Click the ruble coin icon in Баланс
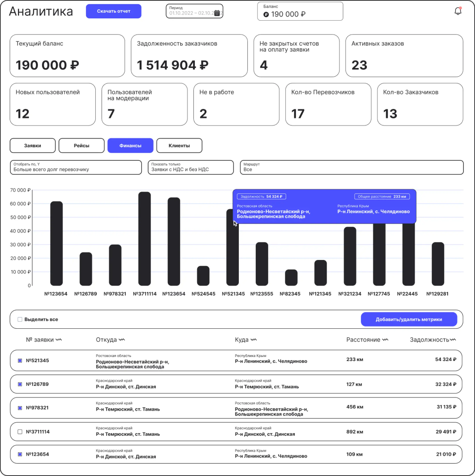The width and height of the screenshot is (475, 476). (266, 15)
